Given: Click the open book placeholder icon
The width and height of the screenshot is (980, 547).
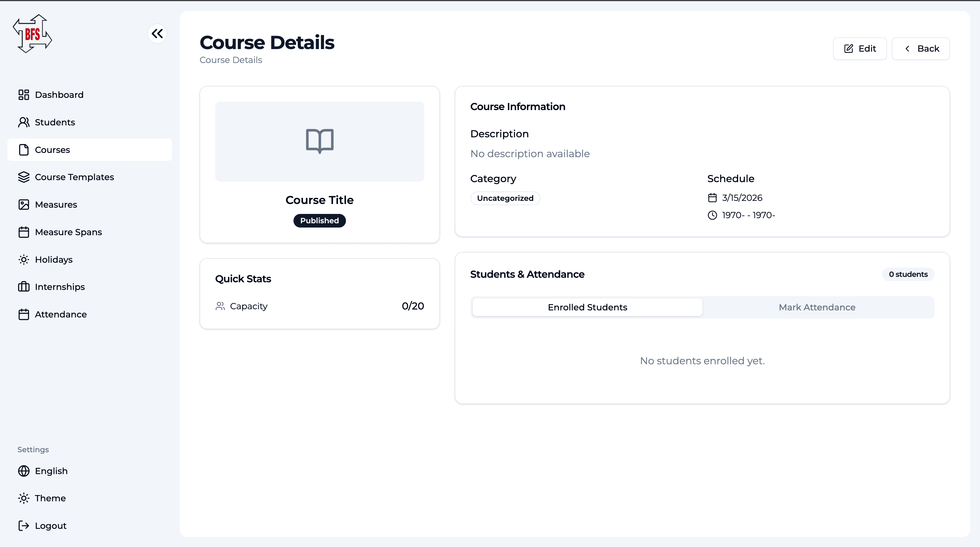Looking at the screenshot, I should (320, 141).
